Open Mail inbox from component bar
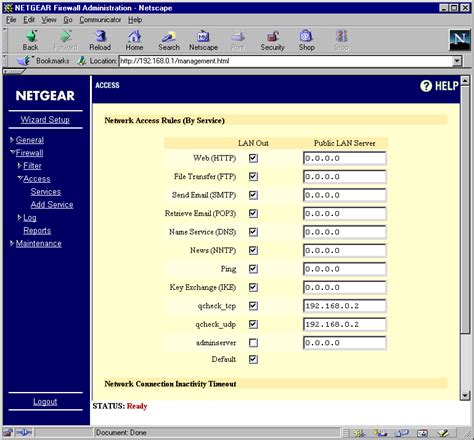The height and width of the screenshot is (440, 474). pos(380,433)
